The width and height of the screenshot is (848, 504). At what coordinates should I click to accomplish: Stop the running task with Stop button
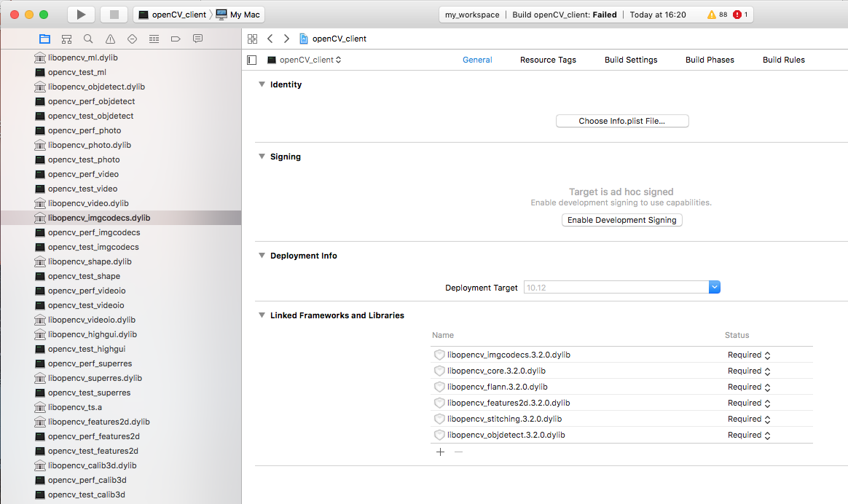click(114, 15)
